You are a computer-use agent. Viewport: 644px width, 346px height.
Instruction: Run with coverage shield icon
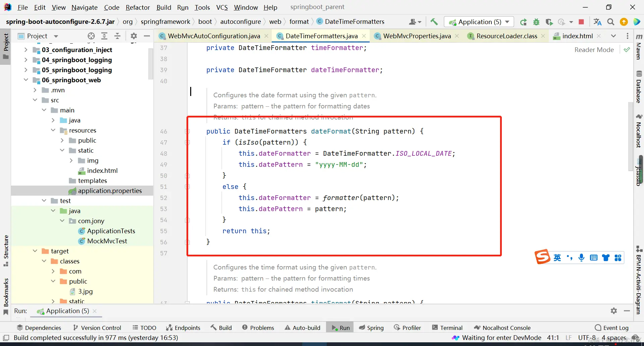(549, 22)
